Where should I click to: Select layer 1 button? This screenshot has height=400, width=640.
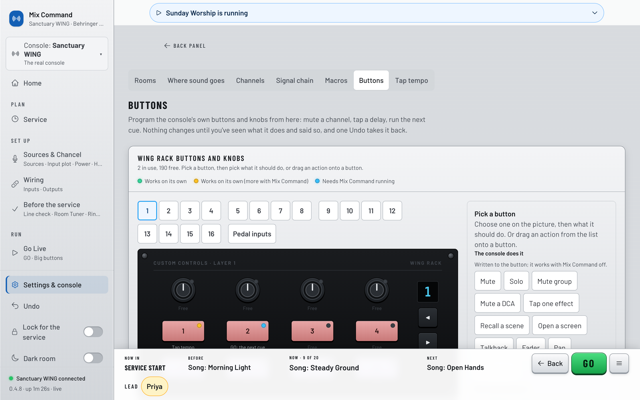pyautogui.click(x=147, y=211)
